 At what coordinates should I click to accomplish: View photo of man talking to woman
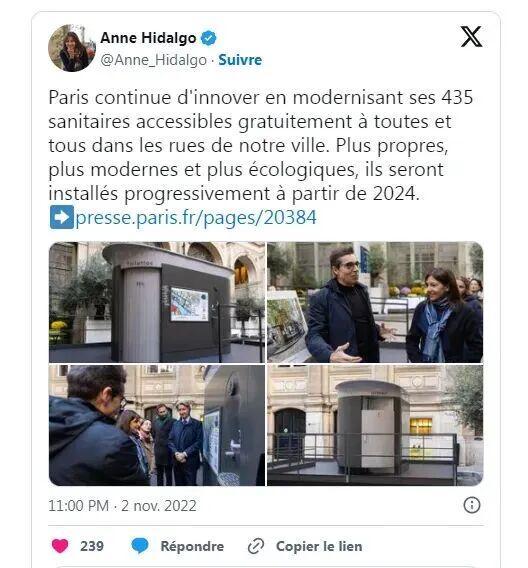(x=375, y=302)
